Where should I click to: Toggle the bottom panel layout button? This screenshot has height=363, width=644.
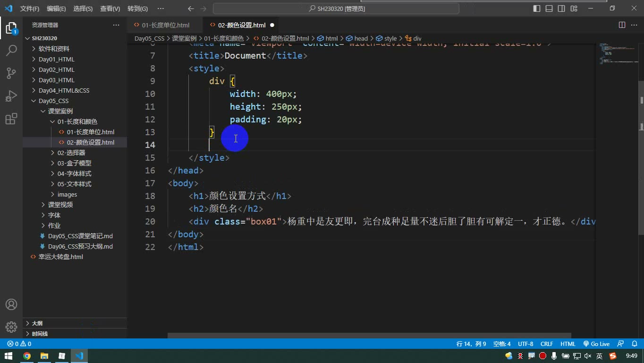pos(549,9)
